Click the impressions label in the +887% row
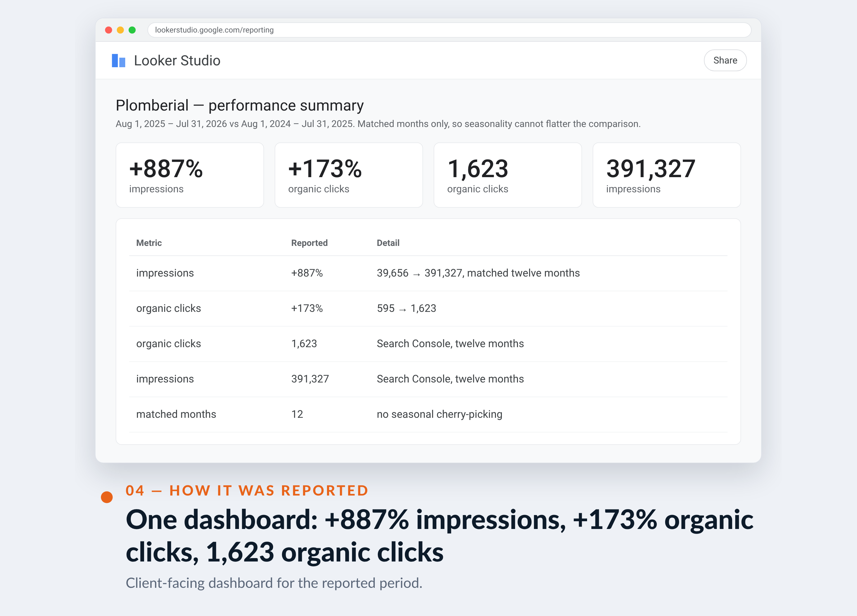This screenshot has height=616, width=857. [x=165, y=273]
